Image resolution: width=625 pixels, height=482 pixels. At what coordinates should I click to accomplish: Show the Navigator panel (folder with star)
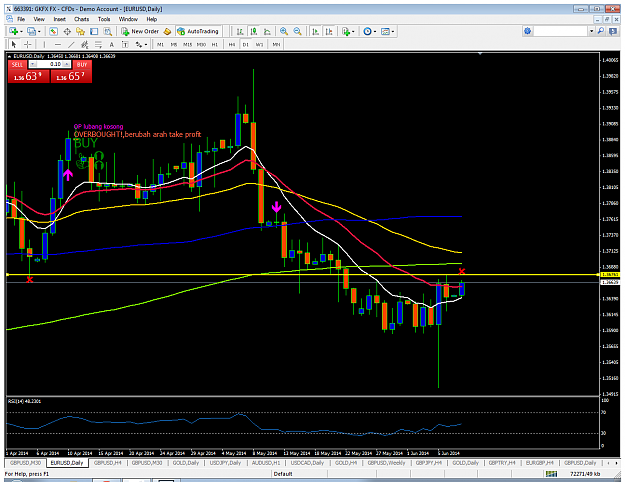pyautogui.click(x=81, y=31)
